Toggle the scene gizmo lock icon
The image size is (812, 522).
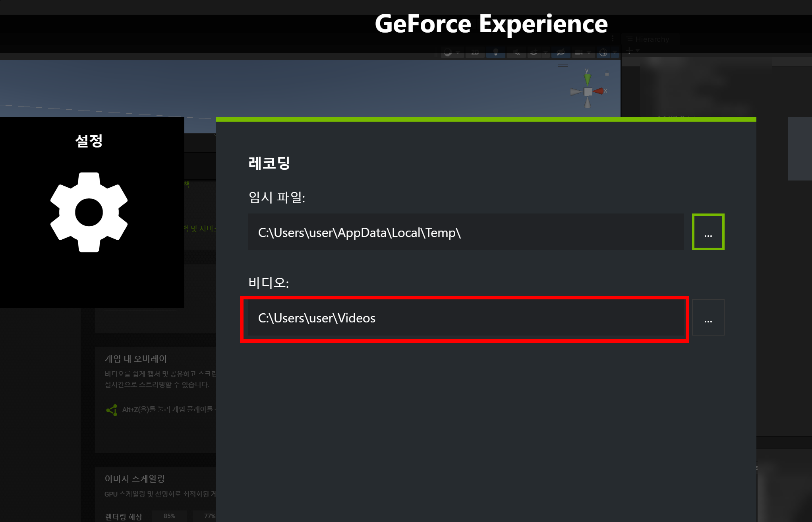click(607, 74)
